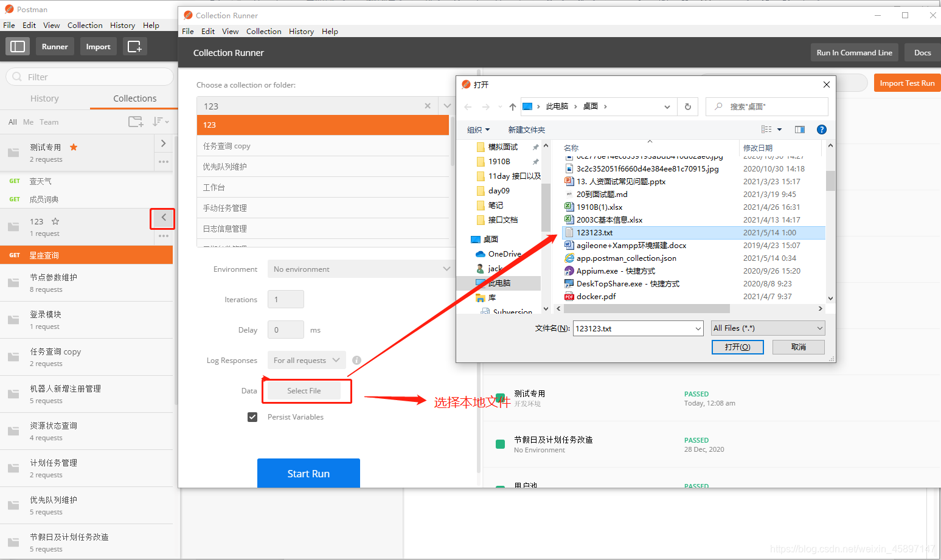This screenshot has width=941, height=560.
Task: Switch to the History tab
Action: coord(44,99)
